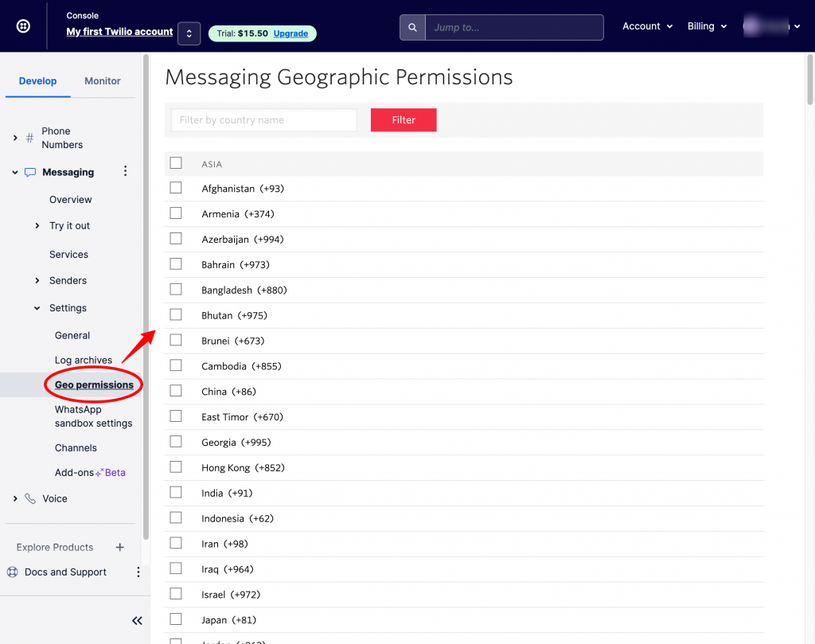The height and width of the screenshot is (644, 815).
Task: Check the Cambodia (+855) checkbox
Action: pos(176,365)
